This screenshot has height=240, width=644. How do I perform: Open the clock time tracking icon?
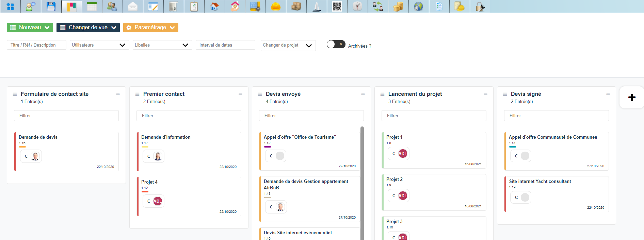pos(357,6)
